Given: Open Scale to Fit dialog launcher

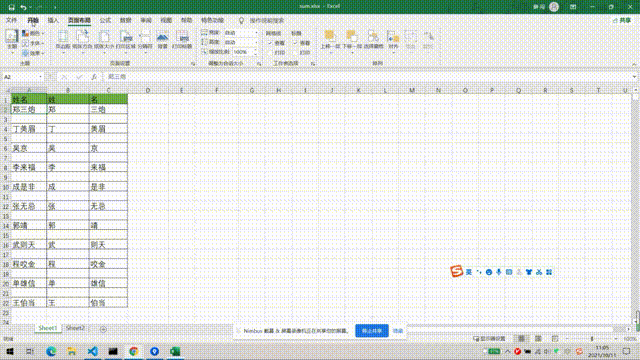Looking at the screenshot, I should (x=259, y=64).
